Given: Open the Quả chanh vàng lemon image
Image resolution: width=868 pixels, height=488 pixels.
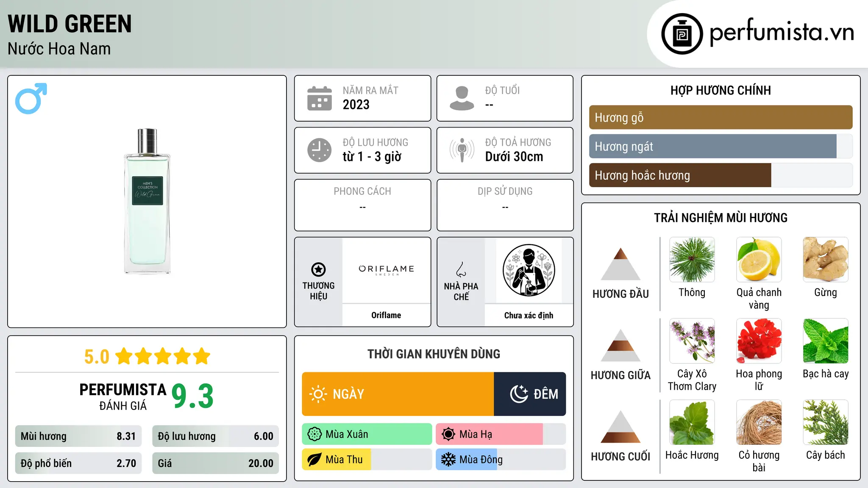Looking at the screenshot, I should pos(759,260).
